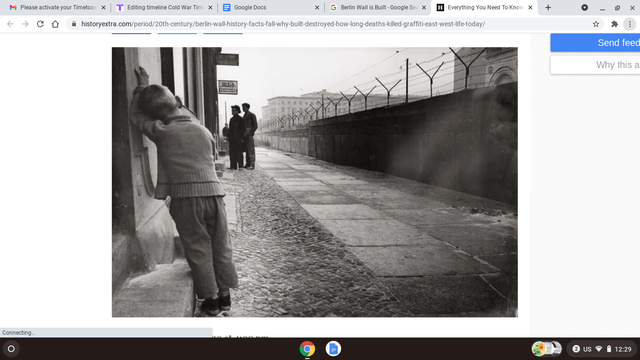640x360 pixels.
Task: Close the Berlin Wall search tab
Action: coord(424,7)
